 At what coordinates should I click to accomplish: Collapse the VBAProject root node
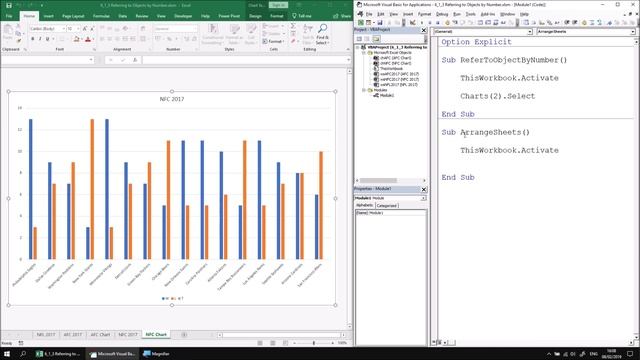pos(358,47)
